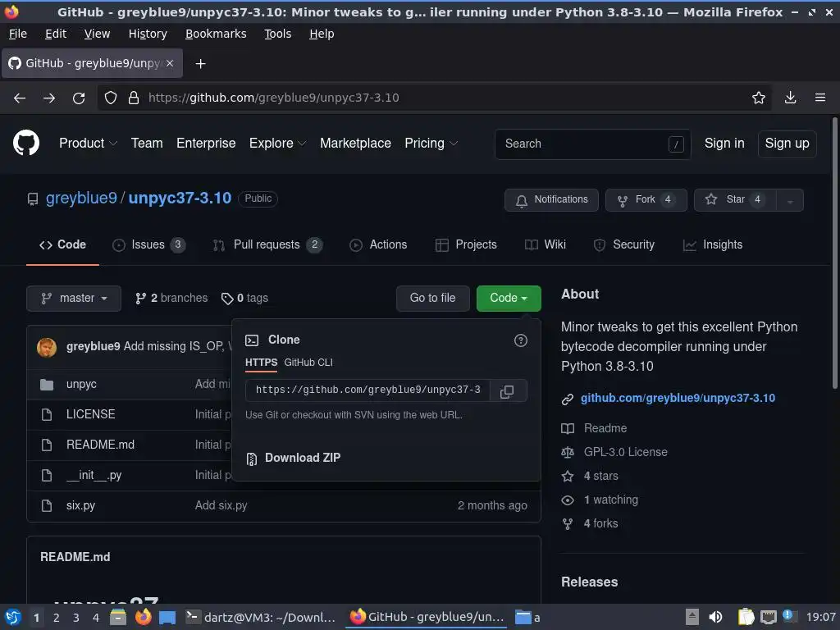This screenshot has height=630, width=840.
Task: Click the Clone help question mark icon
Action: (521, 340)
